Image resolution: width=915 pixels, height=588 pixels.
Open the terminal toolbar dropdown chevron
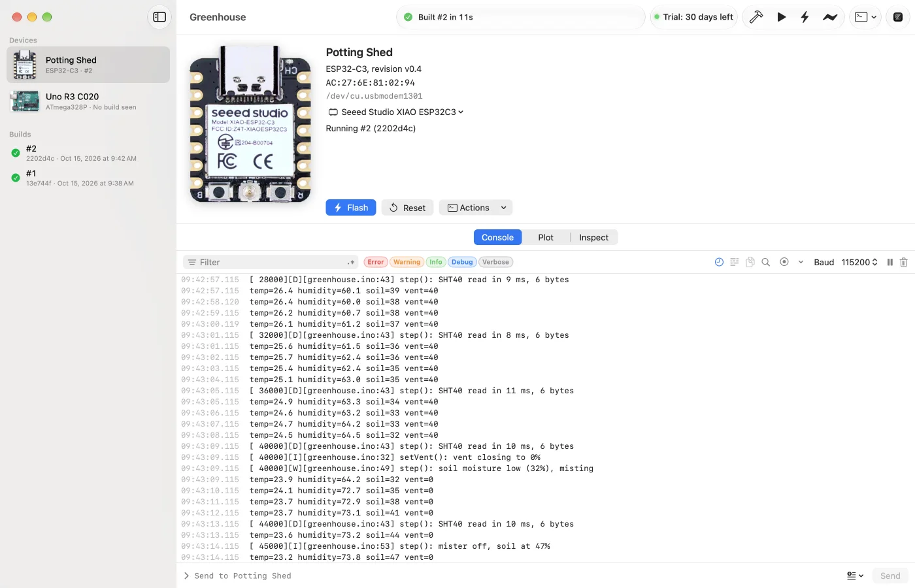point(874,17)
